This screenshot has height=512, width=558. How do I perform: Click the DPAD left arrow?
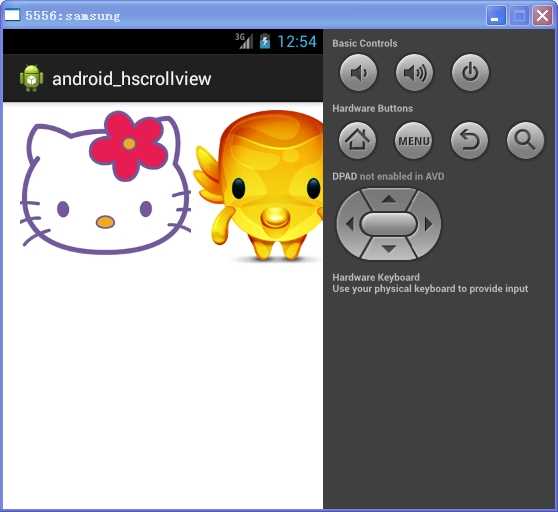point(349,224)
